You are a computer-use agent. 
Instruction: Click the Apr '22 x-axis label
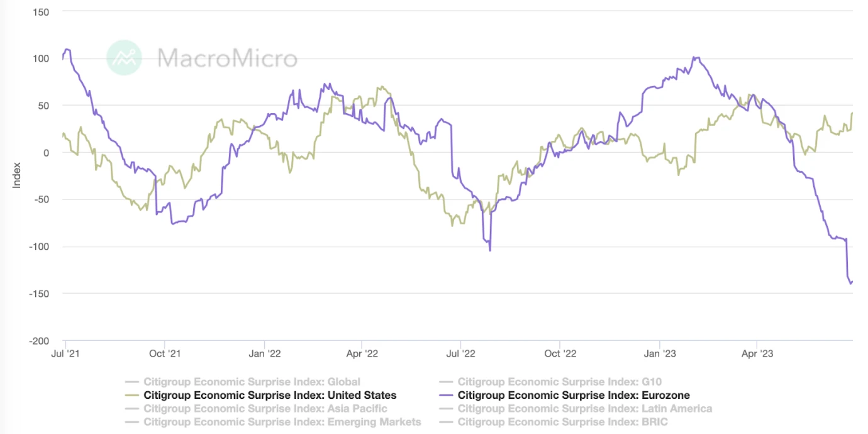362,353
